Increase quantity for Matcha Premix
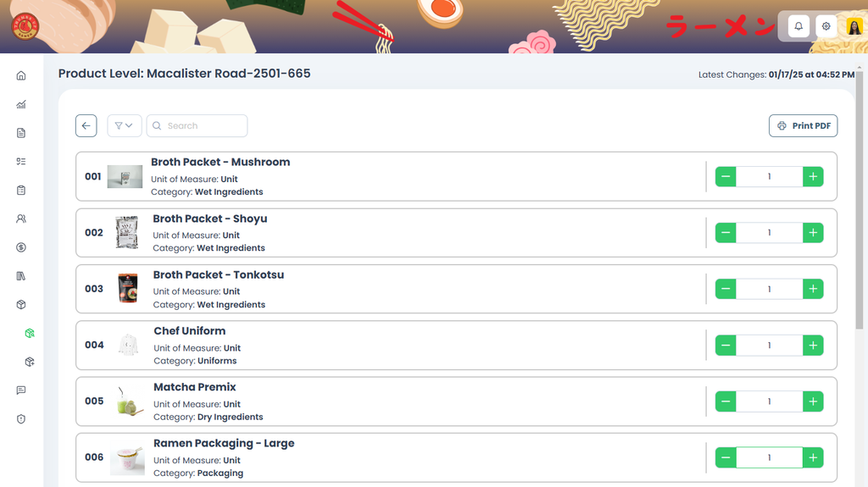This screenshot has width=868, height=487. pyautogui.click(x=813, y=401)
